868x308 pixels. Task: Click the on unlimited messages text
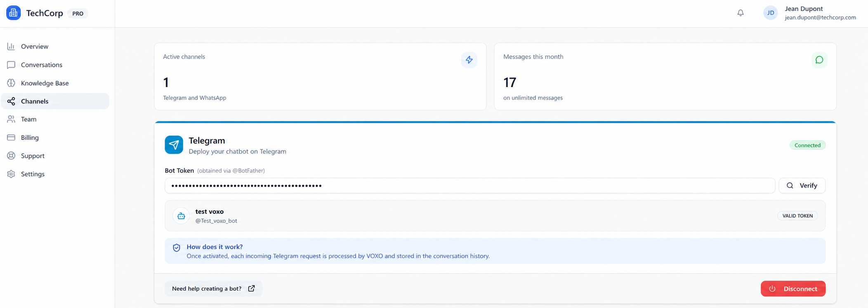click(x=533, y=98)
